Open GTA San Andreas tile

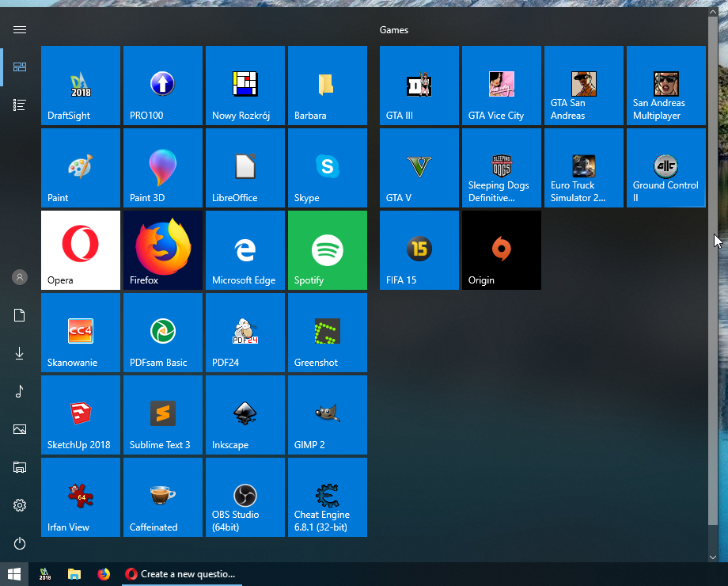584,86
